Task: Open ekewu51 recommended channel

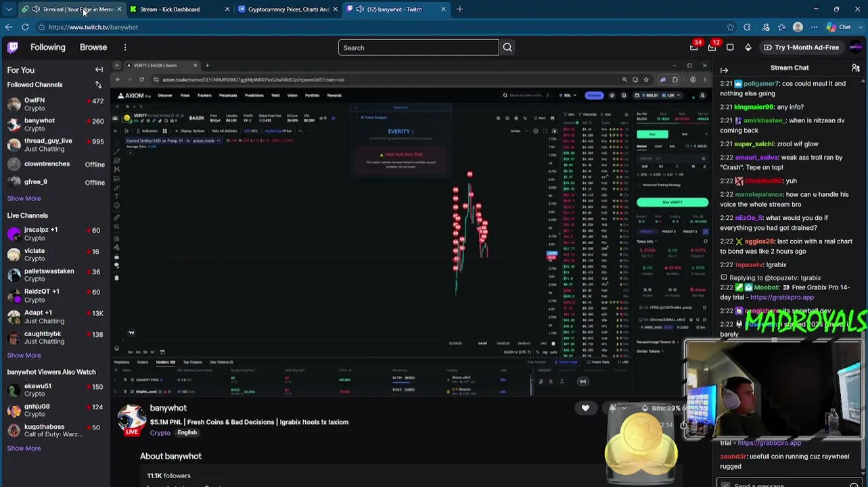Action: pyautogui.click(x=55, y=390)
